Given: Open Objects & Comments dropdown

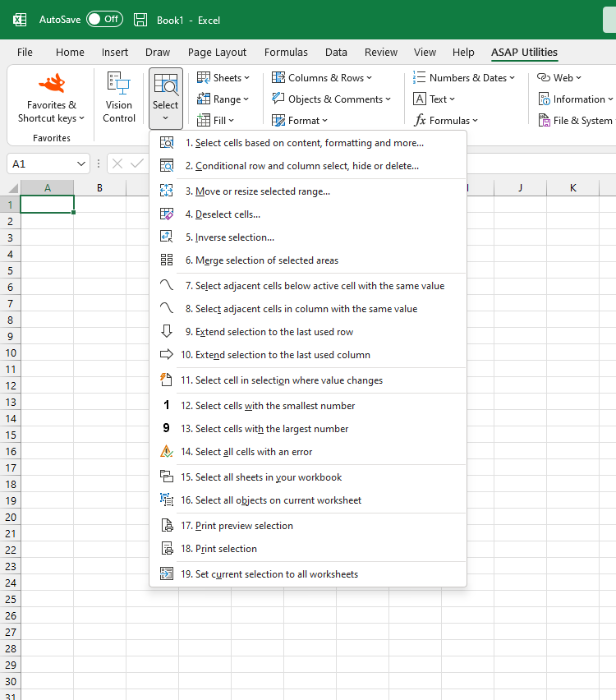Looking at the screenshot, I should (x=331, y=99).
